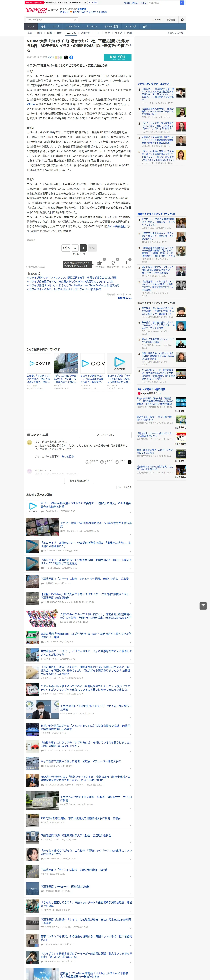Viewport: 210px width, 980px height.
Task: Click the web search input field at top
Action: (164, 3)
